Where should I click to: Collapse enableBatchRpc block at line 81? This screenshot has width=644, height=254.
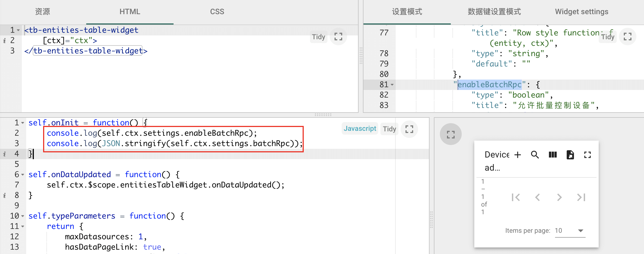coord(392,85)
